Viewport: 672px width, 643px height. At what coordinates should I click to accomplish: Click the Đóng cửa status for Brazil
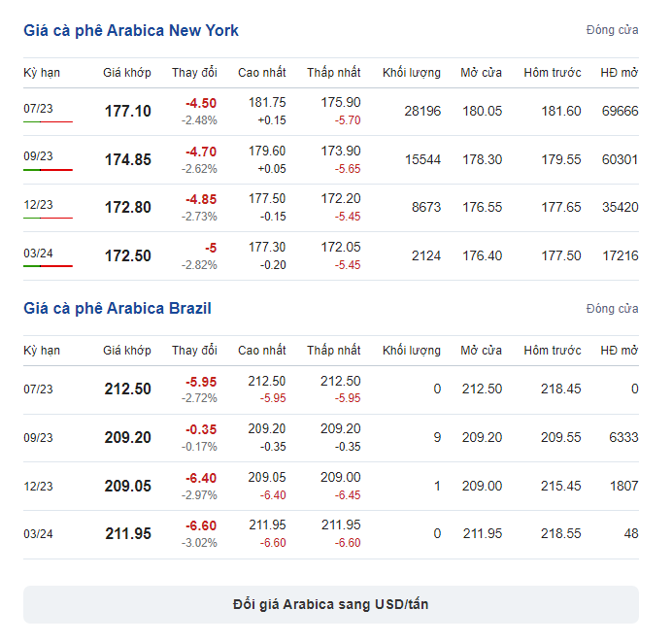click(612, 309)
